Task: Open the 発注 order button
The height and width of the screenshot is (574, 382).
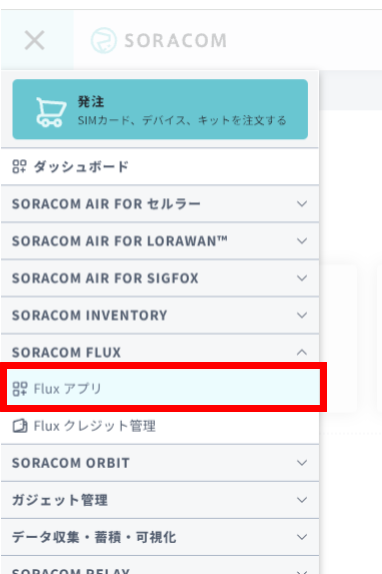Action: [160, 109]
